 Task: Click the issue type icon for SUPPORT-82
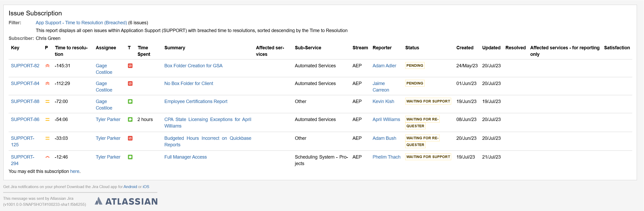130,66
